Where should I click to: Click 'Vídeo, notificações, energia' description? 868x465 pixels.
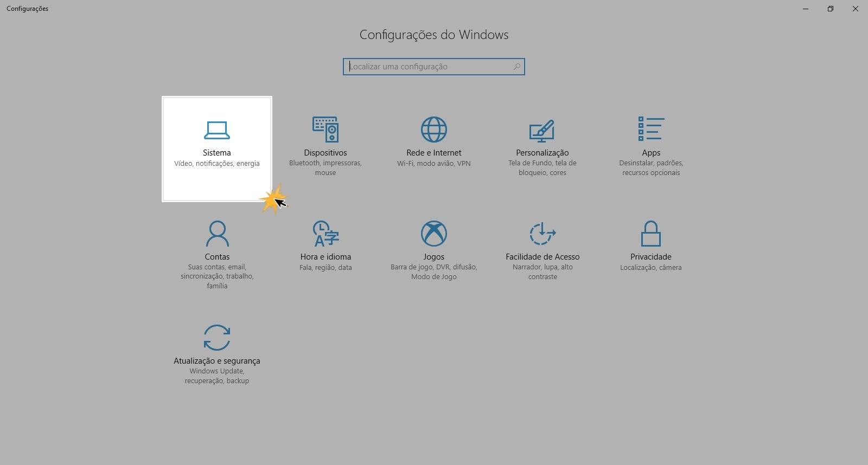[x=217, y=164]
